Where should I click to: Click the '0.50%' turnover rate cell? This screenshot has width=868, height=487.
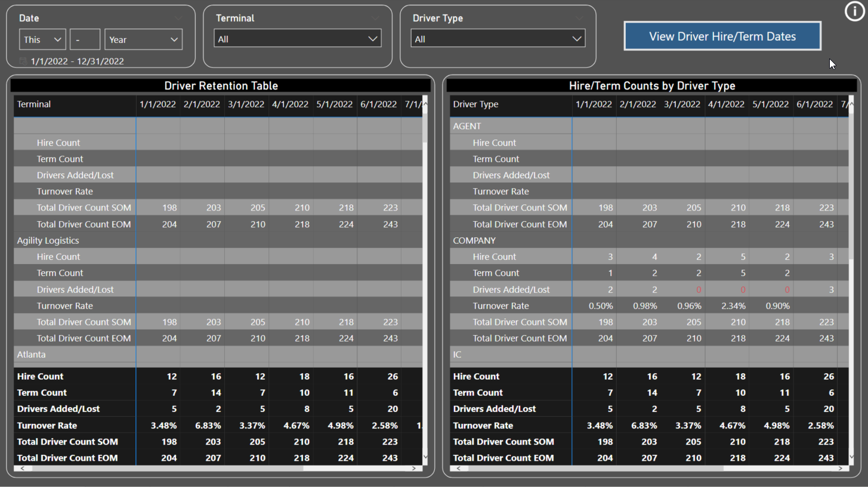point(601,305)
